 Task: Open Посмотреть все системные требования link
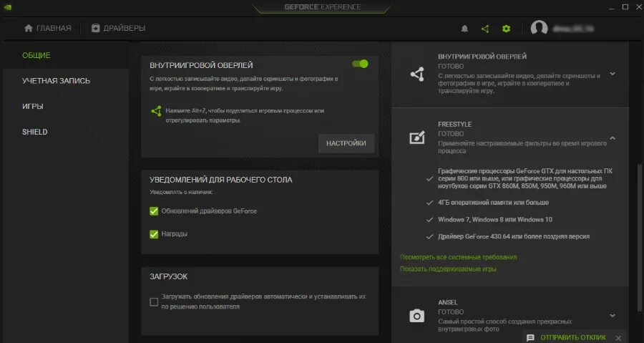tap(459, 257)
